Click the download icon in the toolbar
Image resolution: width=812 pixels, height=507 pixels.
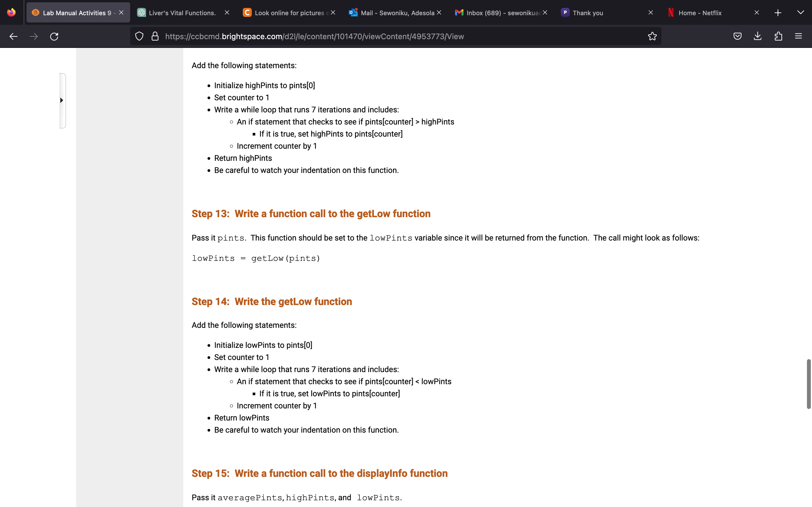click(758, 36)
